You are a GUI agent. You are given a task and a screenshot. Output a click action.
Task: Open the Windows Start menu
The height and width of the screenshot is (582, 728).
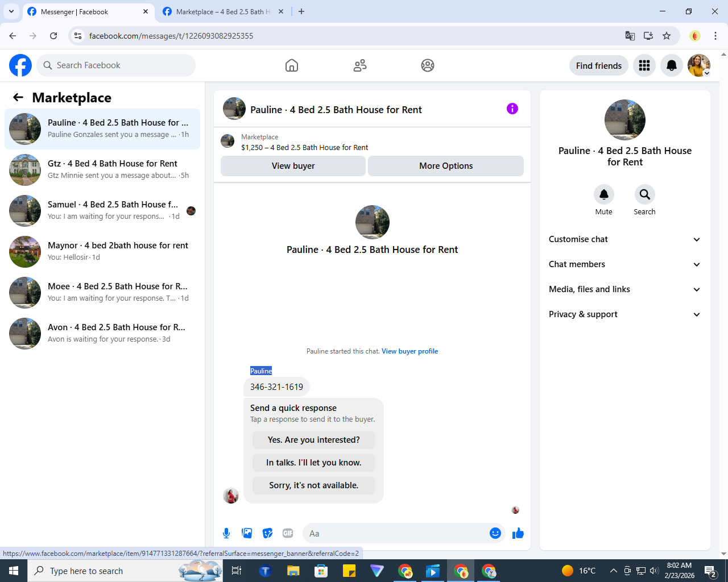point(14,571)
